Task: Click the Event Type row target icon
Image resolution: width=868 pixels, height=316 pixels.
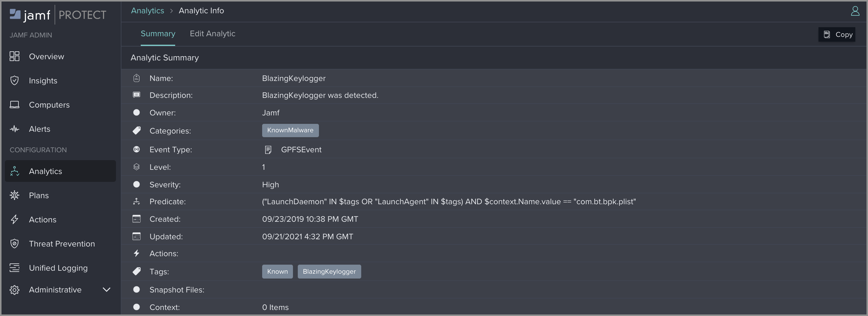Action: coord(137,149)
